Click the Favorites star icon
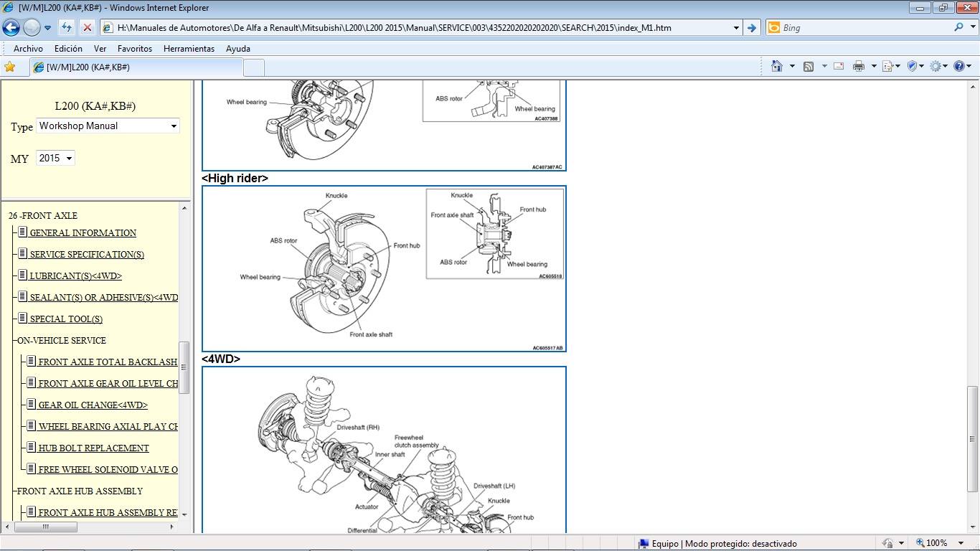 [x=10, y=67]
